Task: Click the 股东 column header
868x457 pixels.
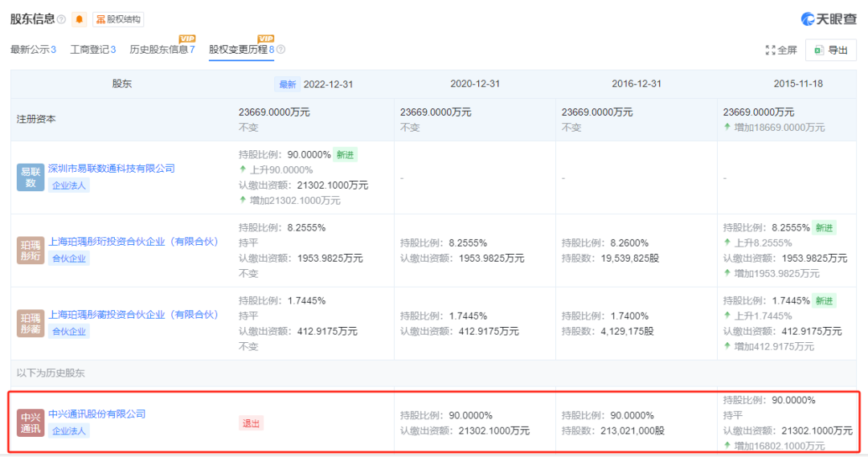Action: pos(122,84)
